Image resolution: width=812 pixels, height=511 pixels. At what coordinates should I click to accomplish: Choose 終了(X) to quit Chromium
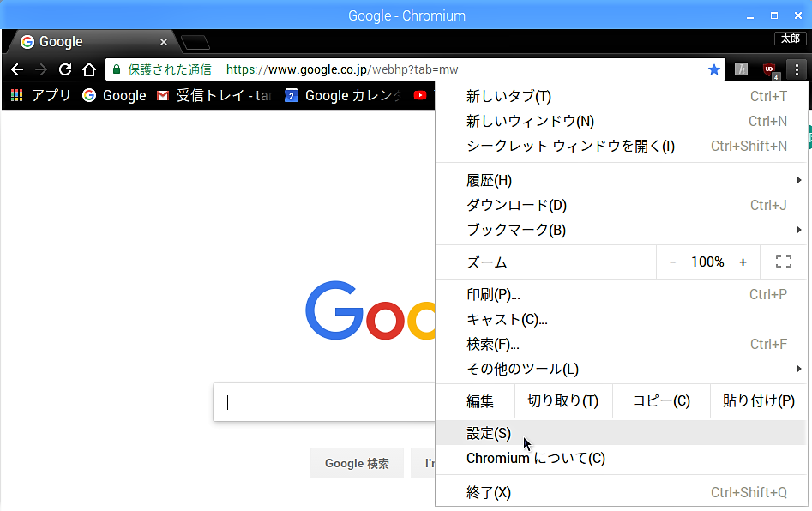point(622,492)
